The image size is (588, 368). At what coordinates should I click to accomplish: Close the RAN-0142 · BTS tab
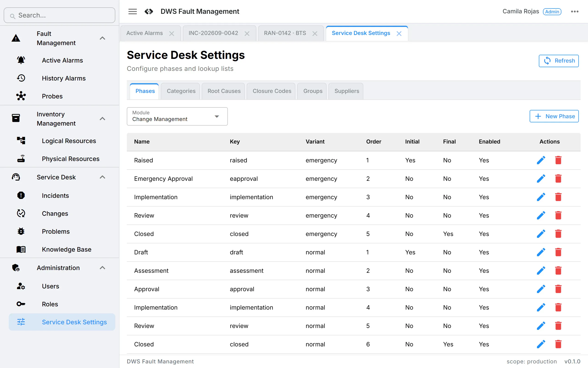click(x=315, y=34)
